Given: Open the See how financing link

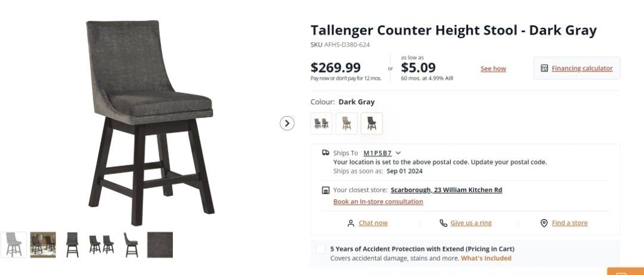Looking at the screenshot, I should [493, 69].
